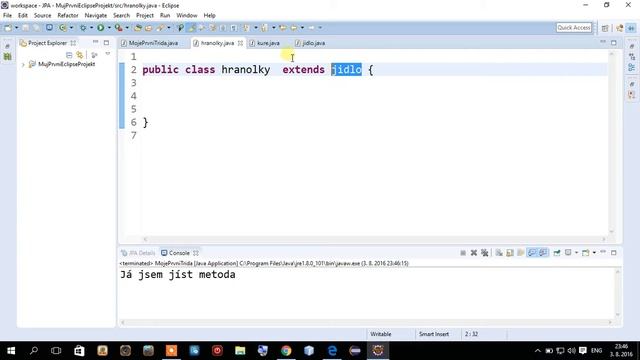Open Back navigation history dropdown arrow

point(302,28)
